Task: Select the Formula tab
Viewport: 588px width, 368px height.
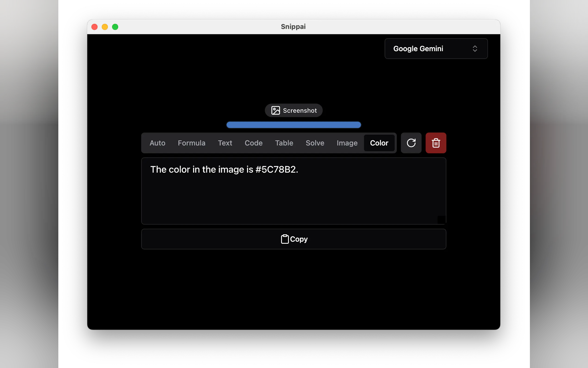Action: click(191, 143)
